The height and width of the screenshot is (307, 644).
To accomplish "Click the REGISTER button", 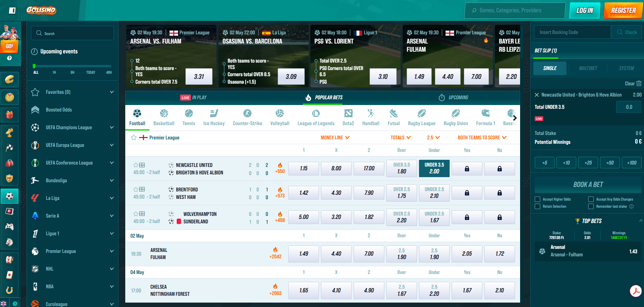I will tap(623, 11).
